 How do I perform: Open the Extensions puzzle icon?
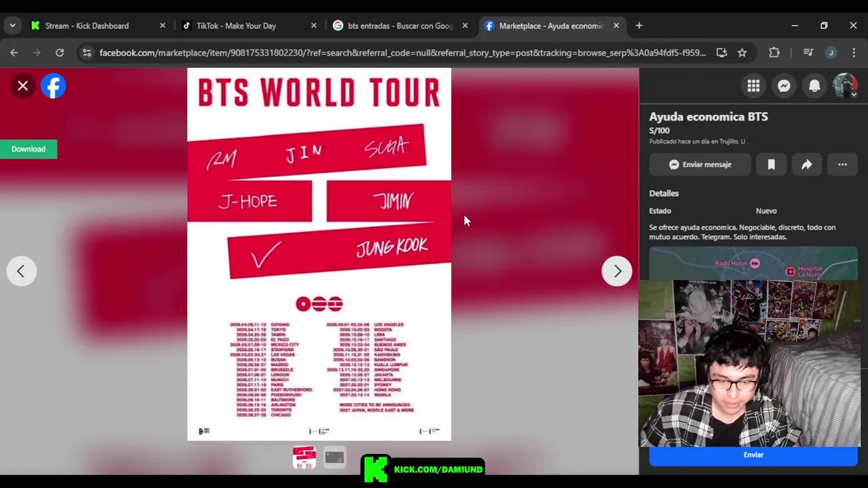[x=774, y=53]
